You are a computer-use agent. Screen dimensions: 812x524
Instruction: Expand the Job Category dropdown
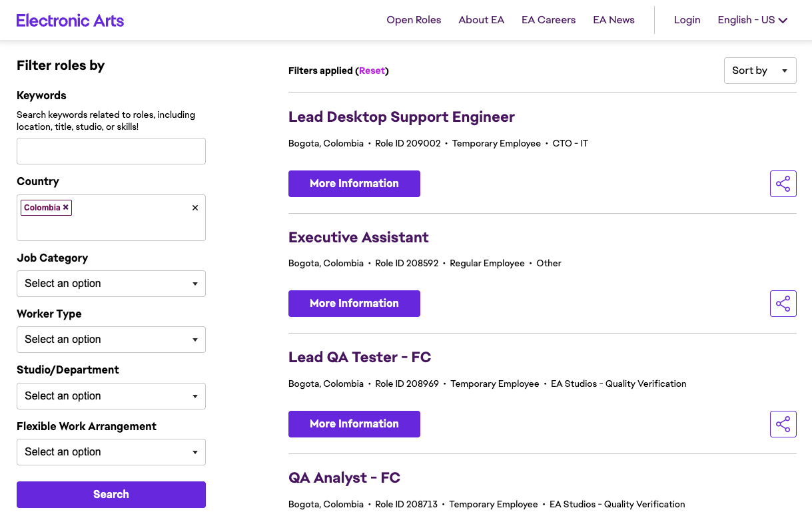pos(111,284)
